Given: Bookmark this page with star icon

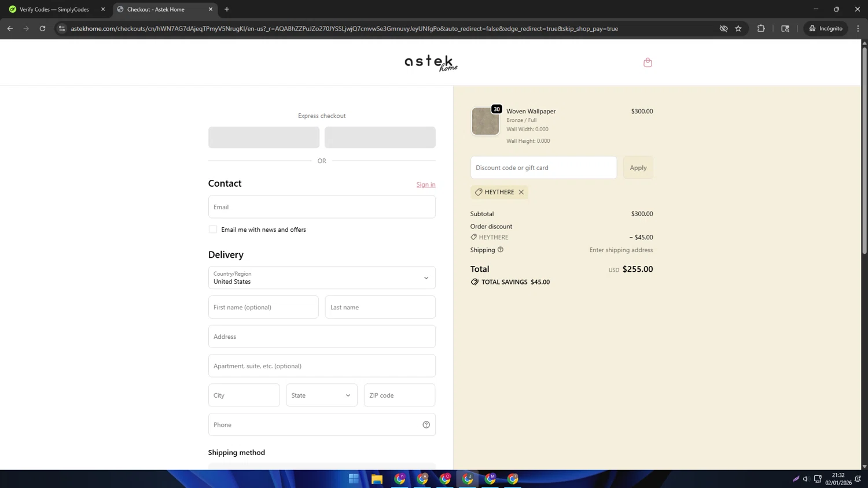Looking at the screenshot, I should [738, 28].
